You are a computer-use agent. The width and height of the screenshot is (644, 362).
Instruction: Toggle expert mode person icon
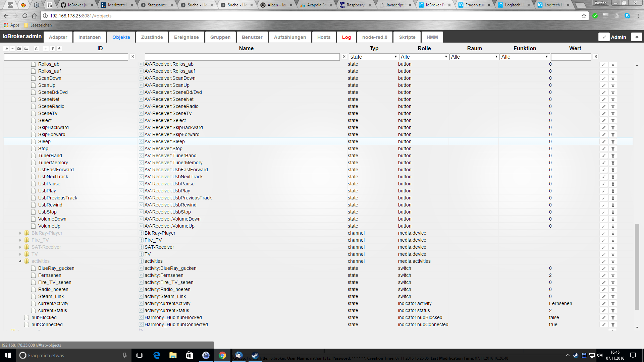click(36, 49)
